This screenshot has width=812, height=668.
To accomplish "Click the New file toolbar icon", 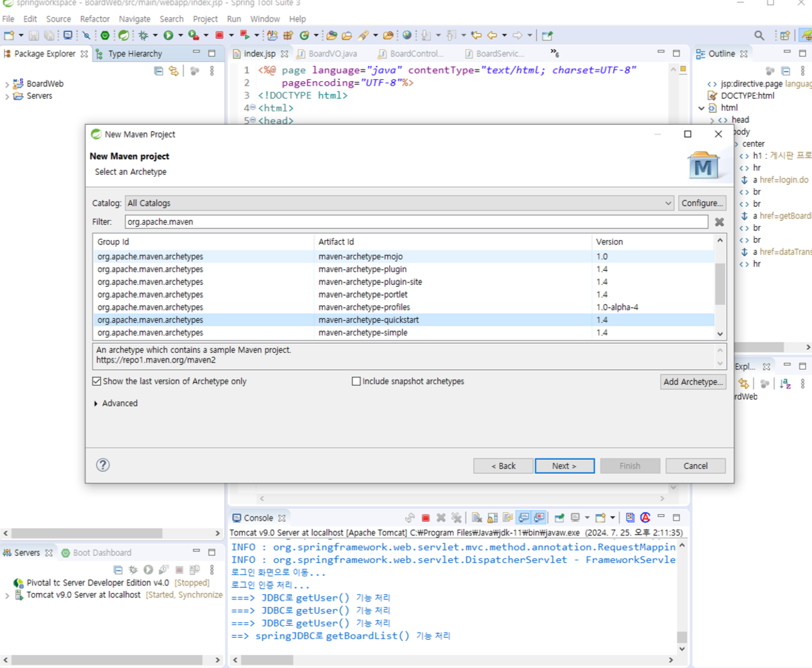I will click(x=9, y=35).
